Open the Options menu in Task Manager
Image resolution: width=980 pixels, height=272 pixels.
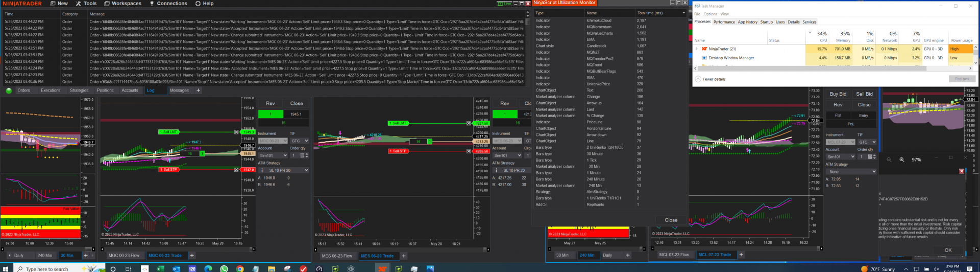[x=710, y=14]
